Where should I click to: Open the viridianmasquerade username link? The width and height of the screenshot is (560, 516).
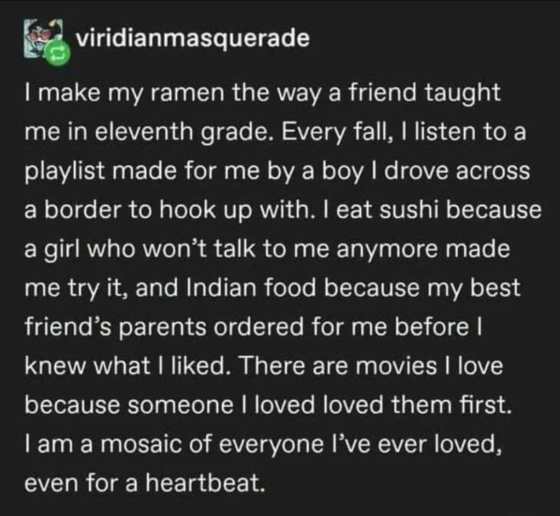coord(192,38)
